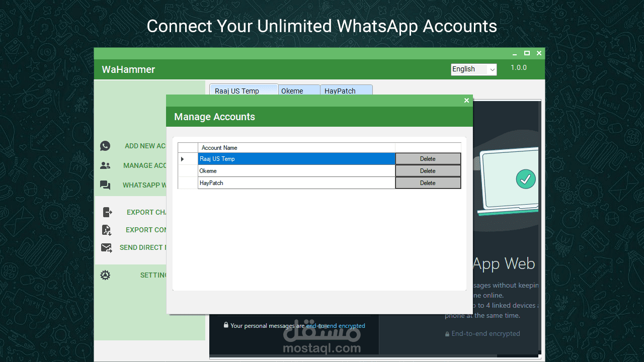
Task: Click the WhatsApp icon beside Add New Account
Action: pyautogui.click(x=105, y=146)
